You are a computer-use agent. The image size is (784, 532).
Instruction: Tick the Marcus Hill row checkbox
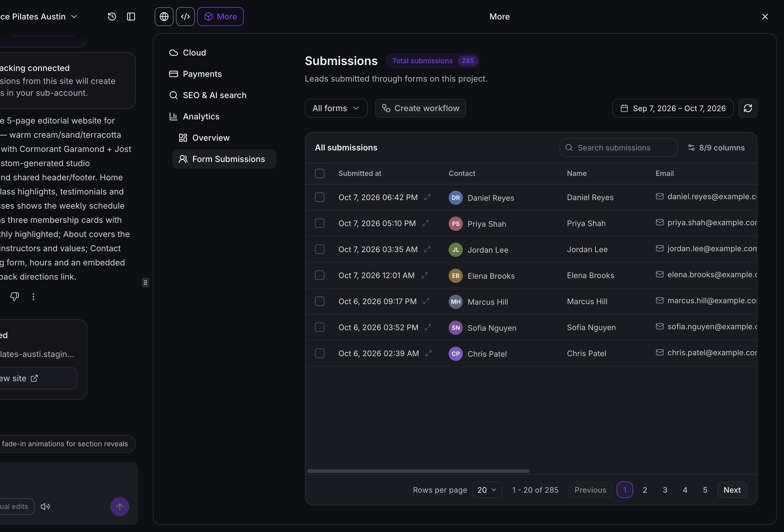(x=319, y=301)
